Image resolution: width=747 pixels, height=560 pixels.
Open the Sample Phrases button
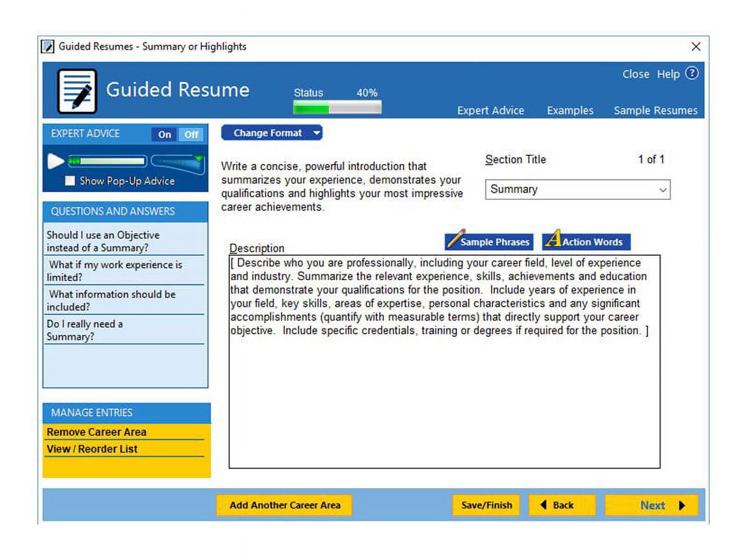[x=489, y=242]
